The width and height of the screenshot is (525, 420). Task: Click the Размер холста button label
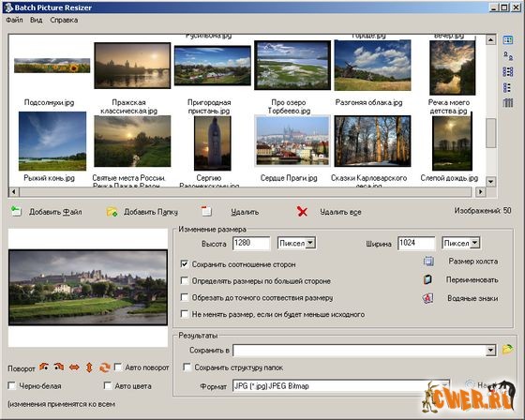[x=473, y=262]
